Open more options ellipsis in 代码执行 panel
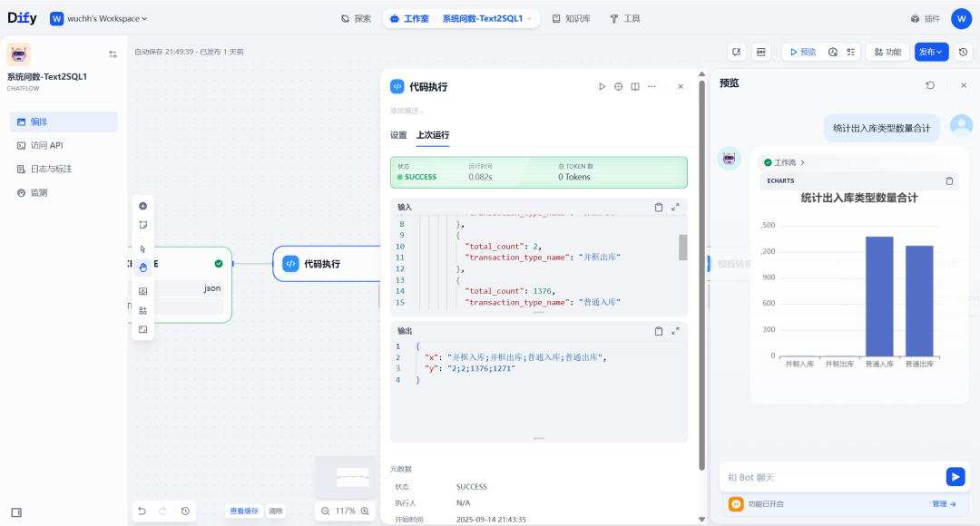The image size is (980, 526). tap(652, 87)
